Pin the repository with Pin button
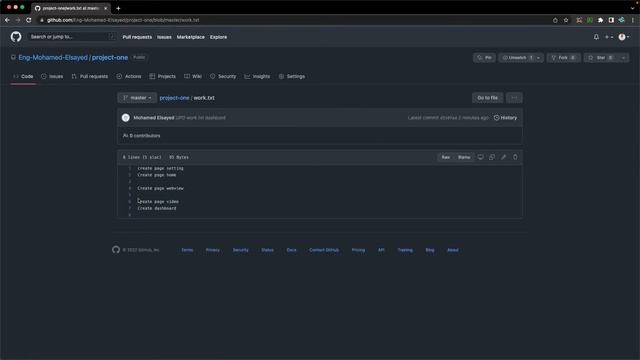 484,58
